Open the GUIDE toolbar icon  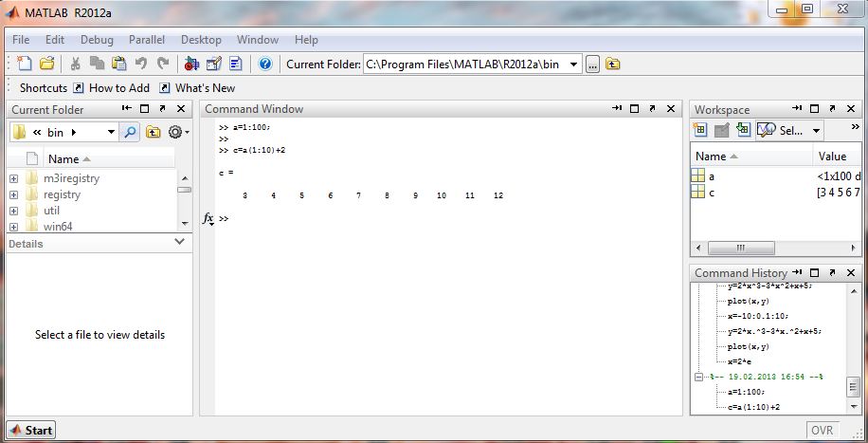pos(213,64)
